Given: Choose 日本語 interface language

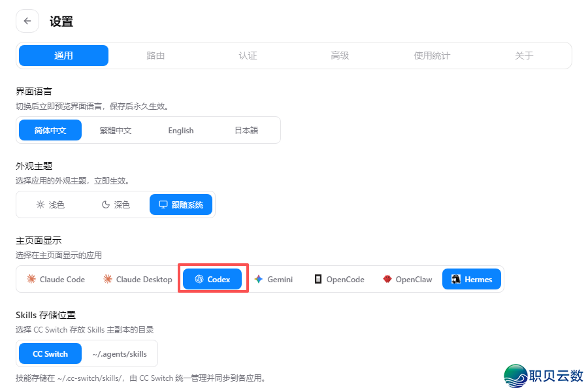Looking at the screenshot, I should [x=246, y=130].
